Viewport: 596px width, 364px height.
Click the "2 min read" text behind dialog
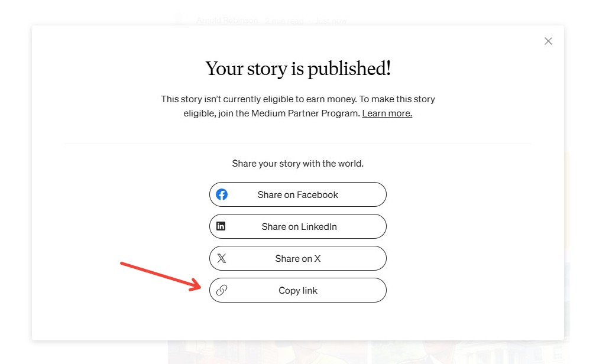click(x=284, y=21)
